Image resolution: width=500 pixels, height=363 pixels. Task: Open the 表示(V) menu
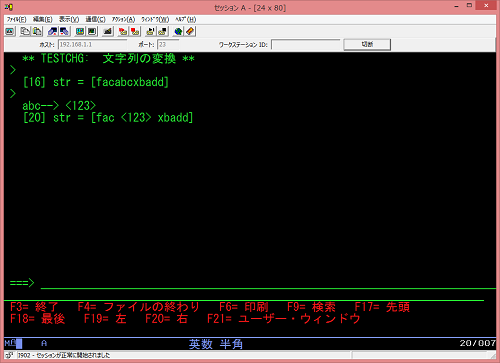pyautogui.click(x=69, y=19)
